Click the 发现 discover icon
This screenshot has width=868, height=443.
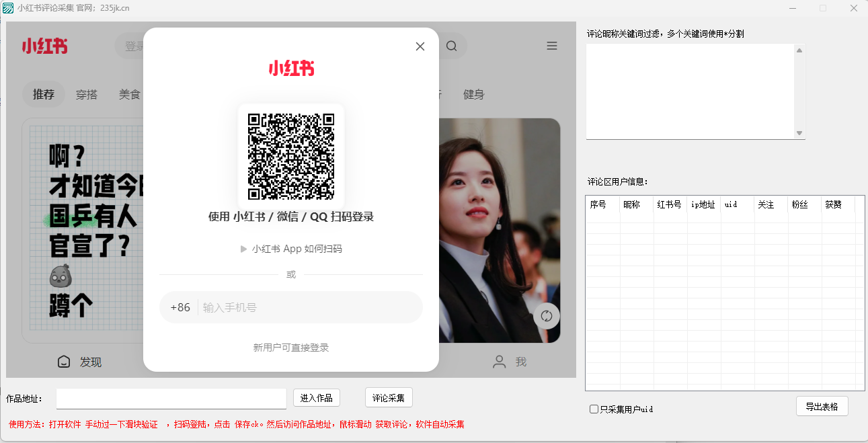(64, 362)
